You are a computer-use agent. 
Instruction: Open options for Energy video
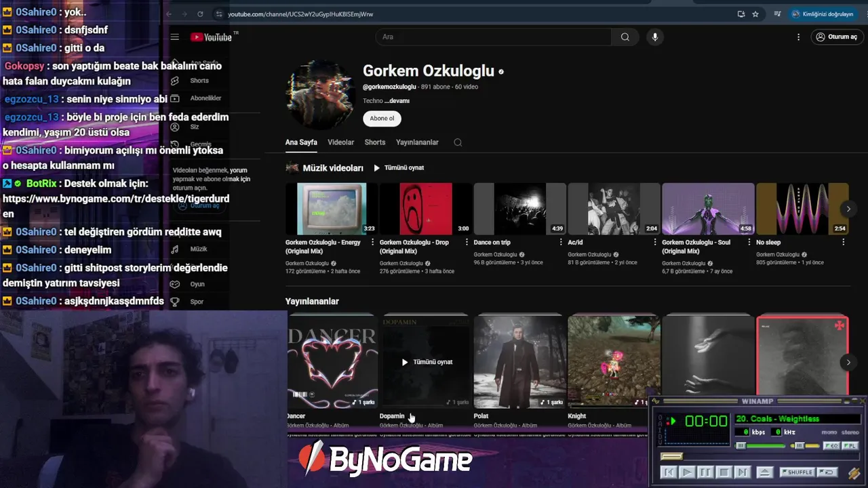point(372,242)
